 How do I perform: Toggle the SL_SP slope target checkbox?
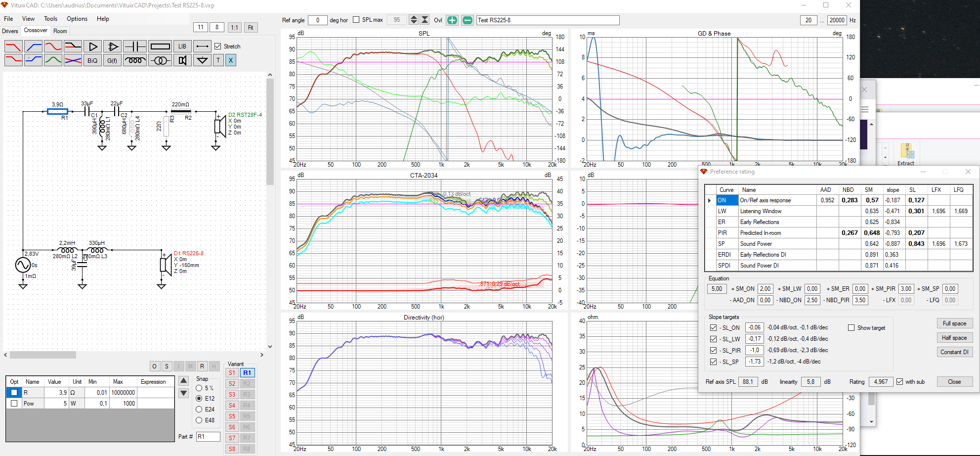tap(713, 362)
